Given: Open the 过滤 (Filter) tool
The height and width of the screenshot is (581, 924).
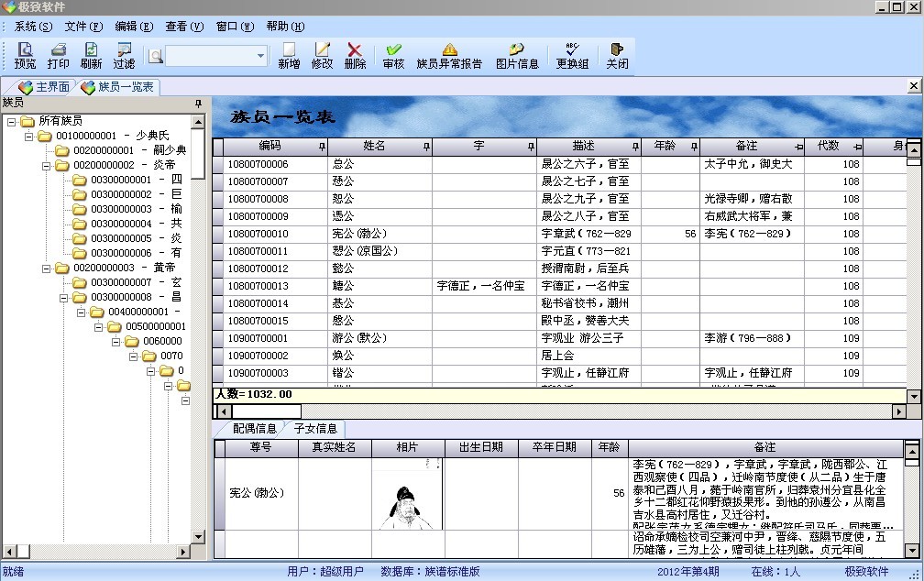Looking at the screenshot, I should tap(124, 56).
